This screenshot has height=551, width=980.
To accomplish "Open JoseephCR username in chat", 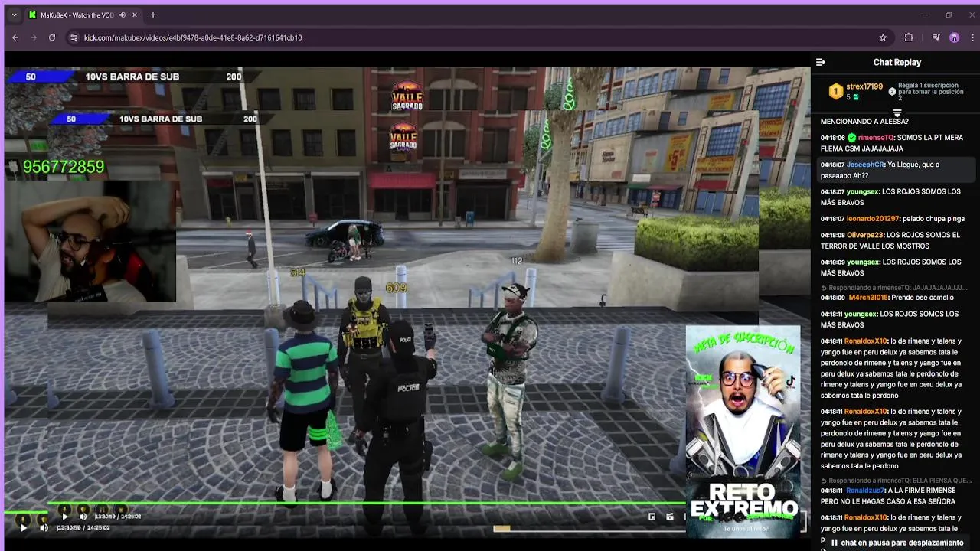I will point(865,165).
